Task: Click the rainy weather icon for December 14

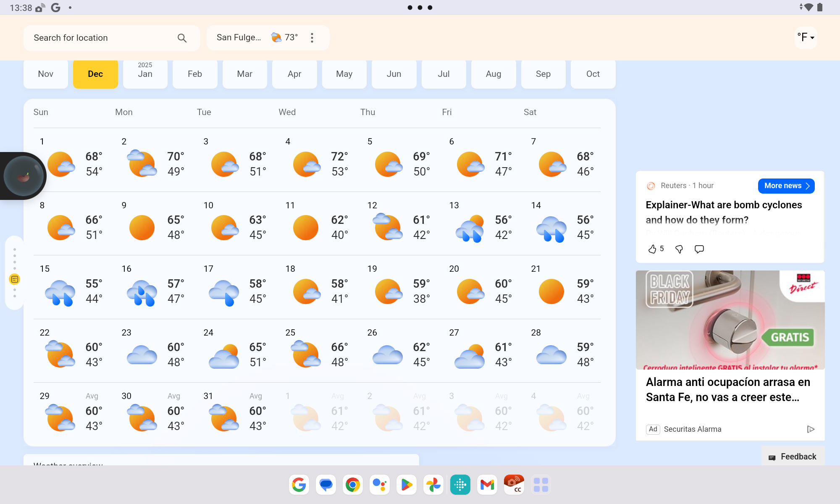Action: pyautogui.click(x=551, y=228)
